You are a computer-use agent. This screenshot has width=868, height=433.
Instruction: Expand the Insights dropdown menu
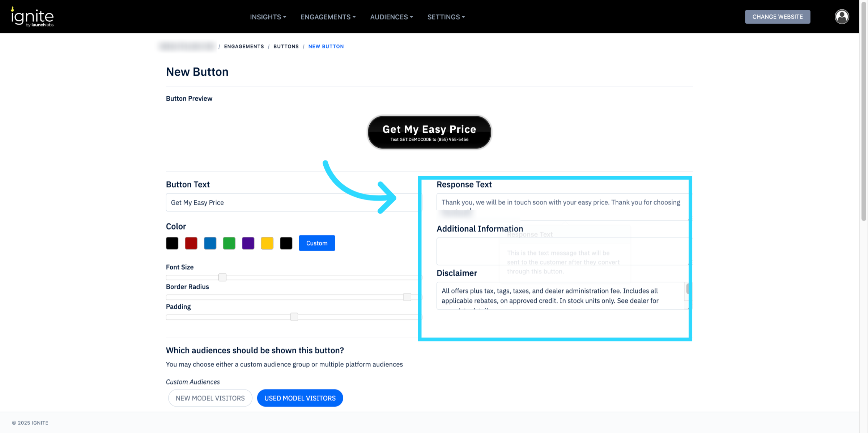(268, 17)
